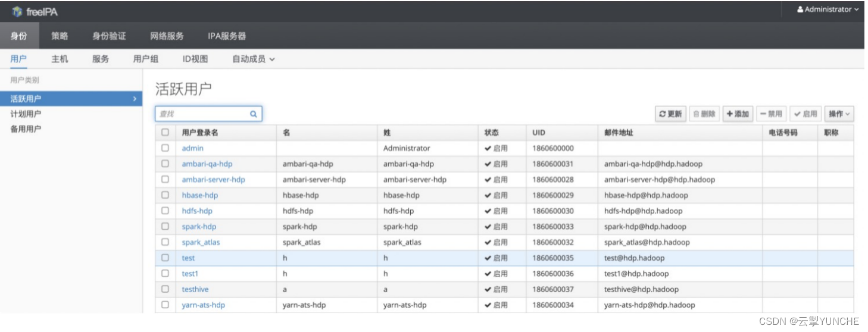Select 计划用户 in the sidebar
This screenshot has height=332, width=868.
pyautogui.click(x=26, y=114)
